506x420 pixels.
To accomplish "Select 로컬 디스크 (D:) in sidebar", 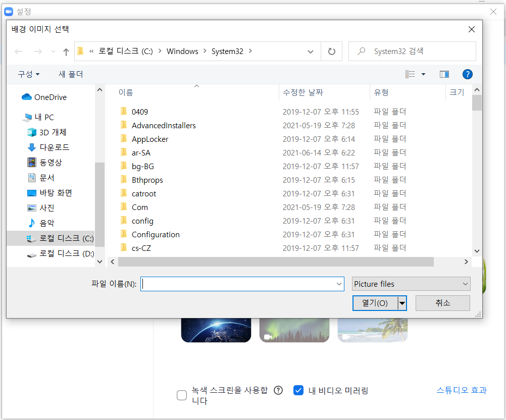I will [60, 253].
